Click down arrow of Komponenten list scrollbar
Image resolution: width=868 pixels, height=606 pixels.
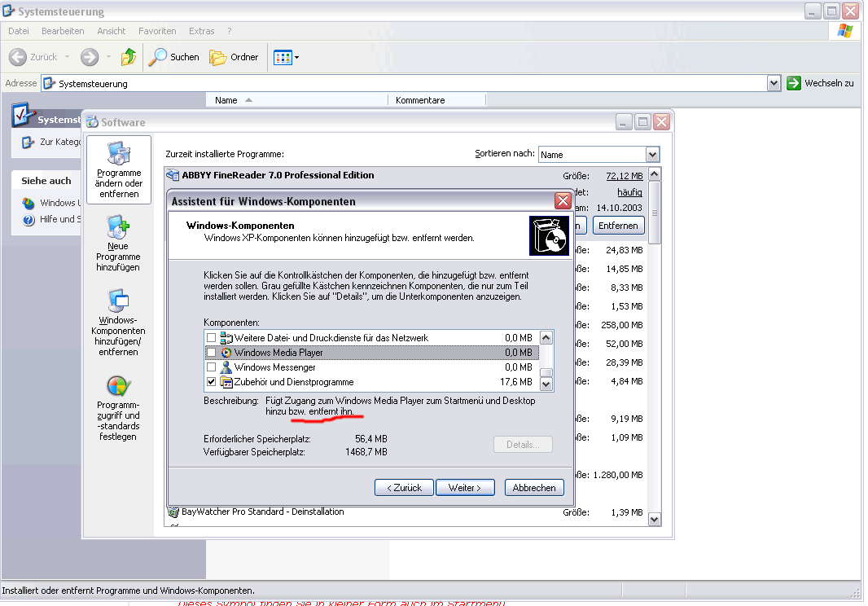tap(546, 384)
